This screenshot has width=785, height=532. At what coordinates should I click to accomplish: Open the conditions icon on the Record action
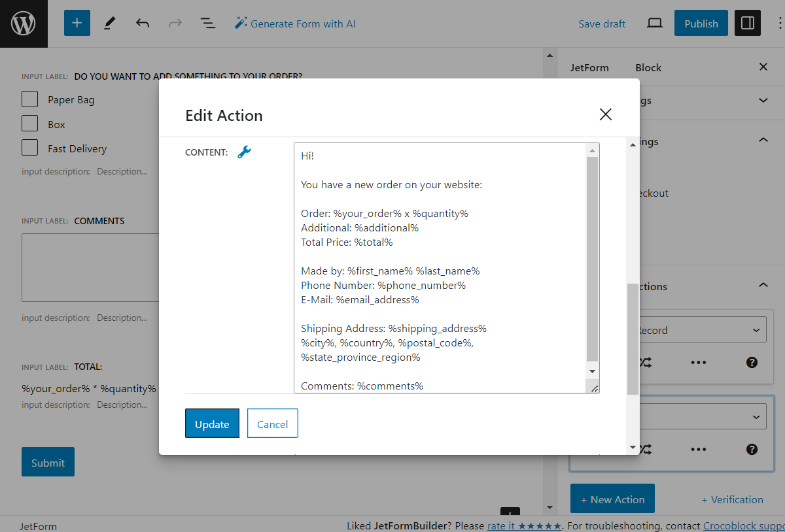(646, 362)
